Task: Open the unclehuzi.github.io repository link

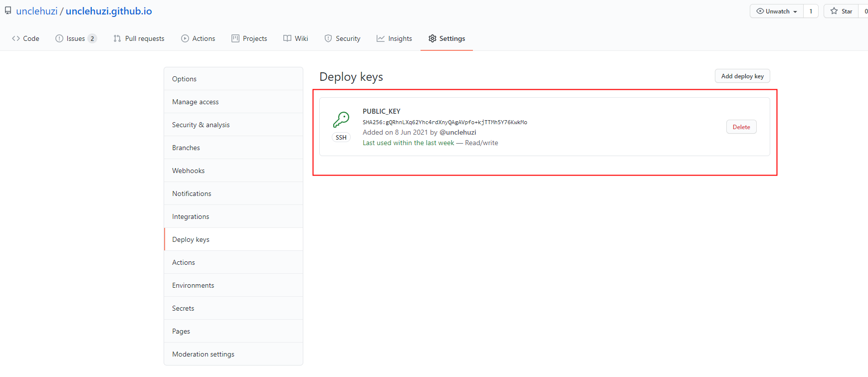Action: [109, 11]
